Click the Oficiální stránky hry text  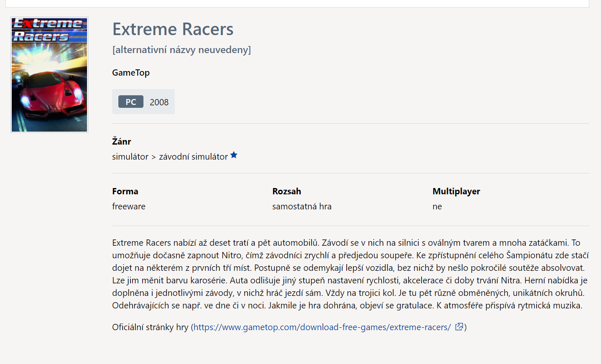150,327
